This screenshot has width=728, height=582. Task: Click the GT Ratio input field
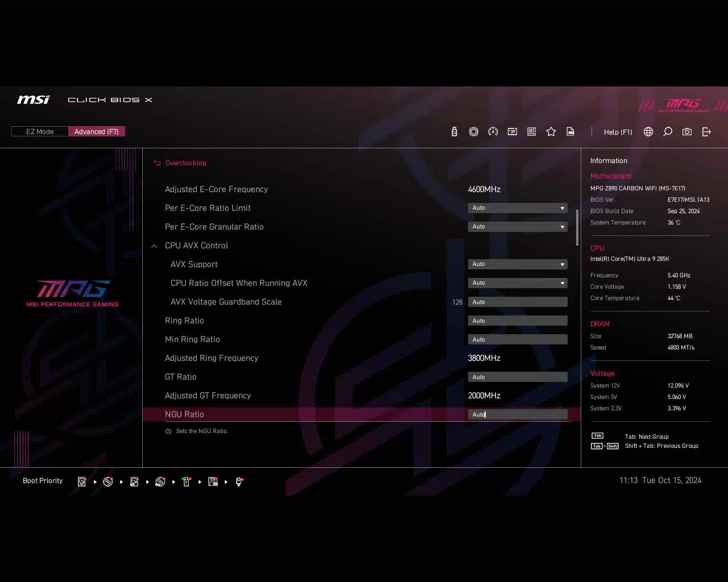518,377
